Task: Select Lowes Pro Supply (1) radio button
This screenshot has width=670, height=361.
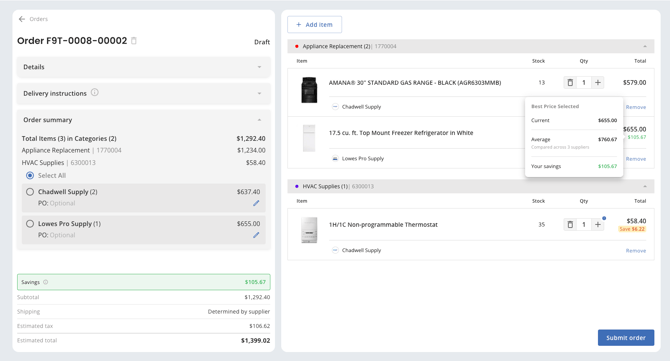Action: pyautogui.click(x=30, y=223)
